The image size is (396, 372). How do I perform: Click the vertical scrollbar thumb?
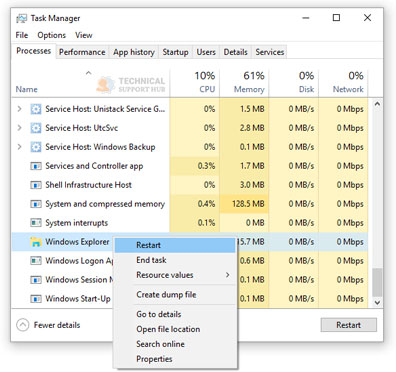coord(377,282)
